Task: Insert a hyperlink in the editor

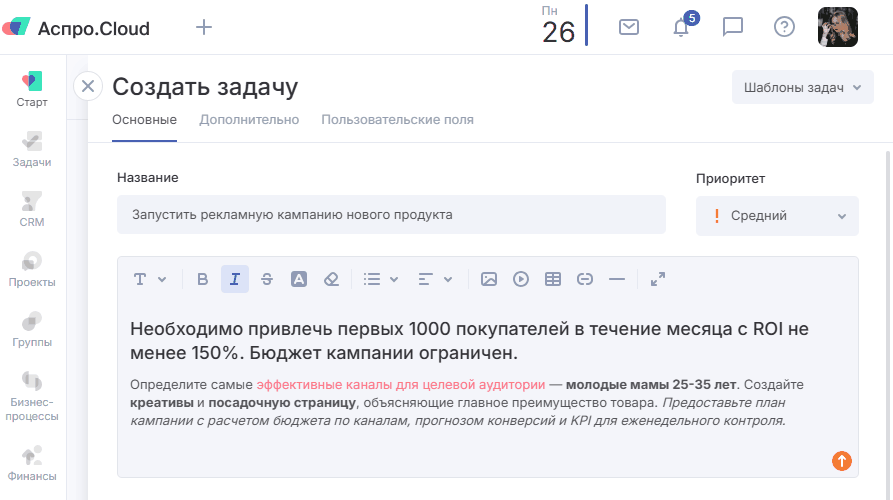Action: point(585,279)
